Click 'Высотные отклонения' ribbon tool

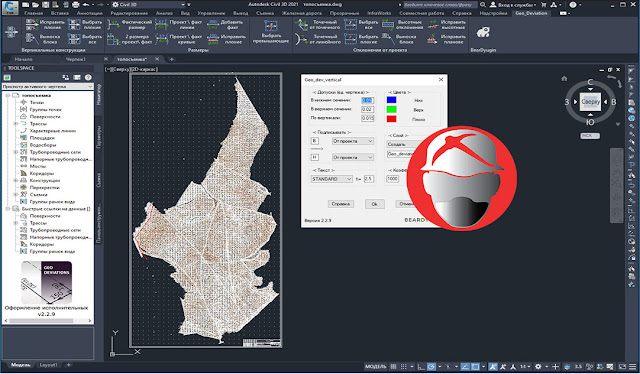click(x=402, y=25)
